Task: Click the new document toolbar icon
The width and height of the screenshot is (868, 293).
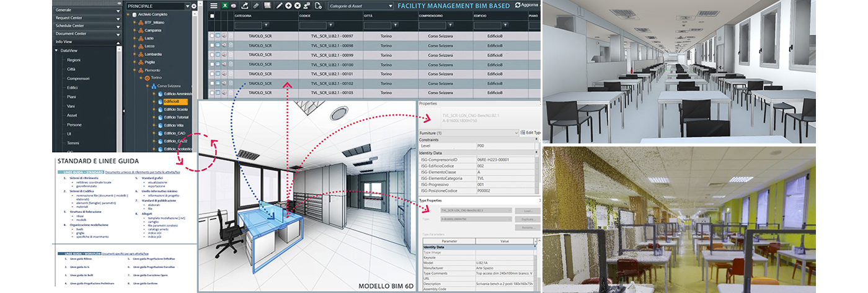Action: click(318, 6)
